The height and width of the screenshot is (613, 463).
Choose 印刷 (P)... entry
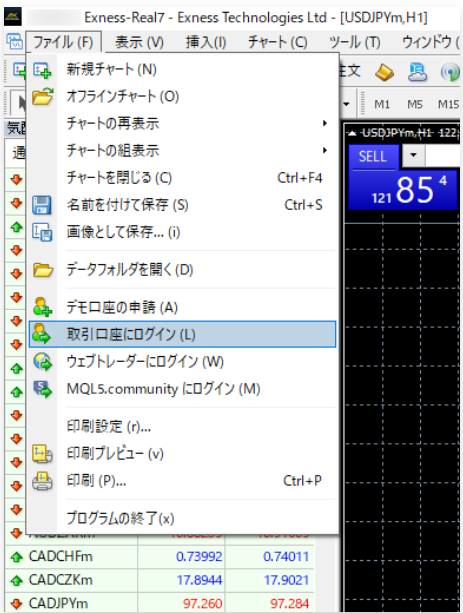click(x=182, y=480)
